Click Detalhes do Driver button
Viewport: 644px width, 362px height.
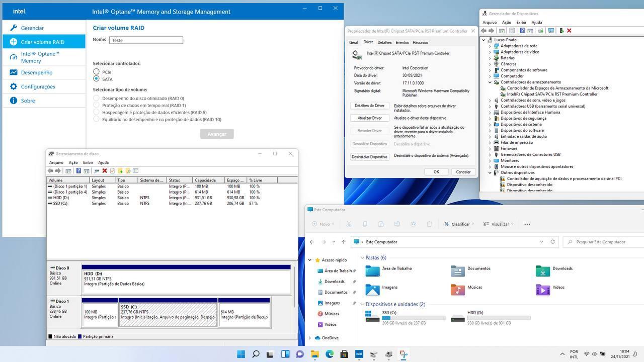[x=369, y=106]
